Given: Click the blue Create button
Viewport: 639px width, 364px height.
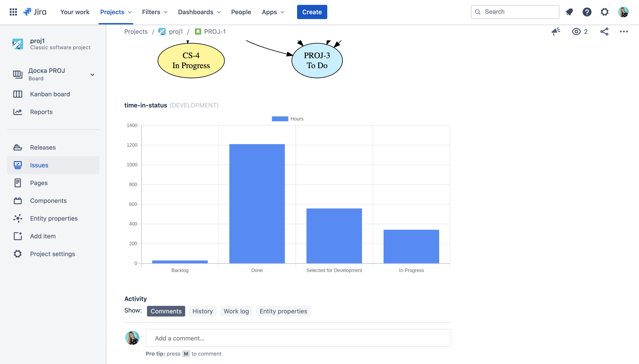Looking at the screenshot, I should [x=312, y=12].
